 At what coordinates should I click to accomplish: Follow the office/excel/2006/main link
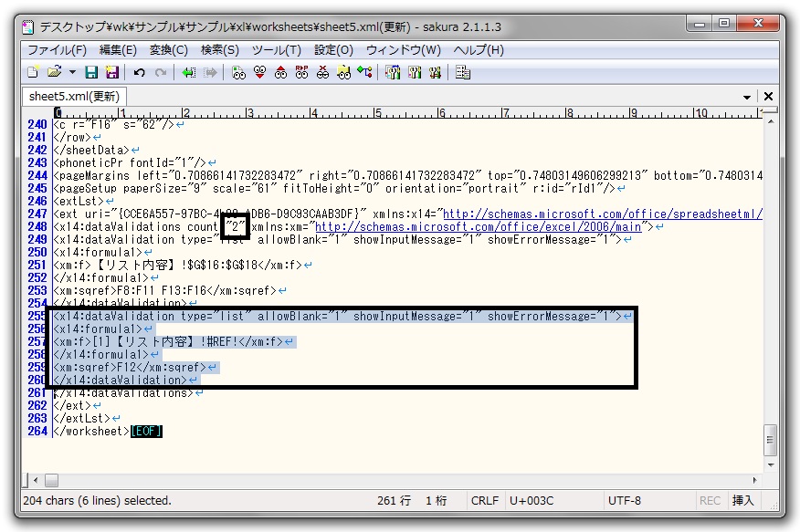click(478, 227)
